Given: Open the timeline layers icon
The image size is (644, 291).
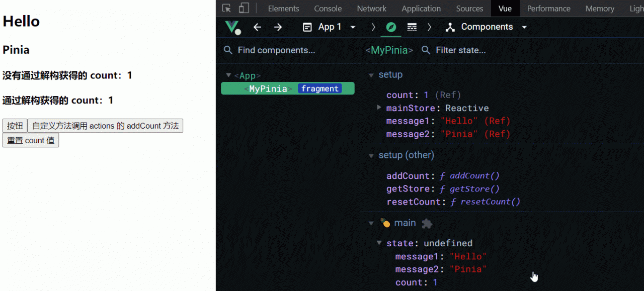Looking at the screenshot, I should click(412, 27).
